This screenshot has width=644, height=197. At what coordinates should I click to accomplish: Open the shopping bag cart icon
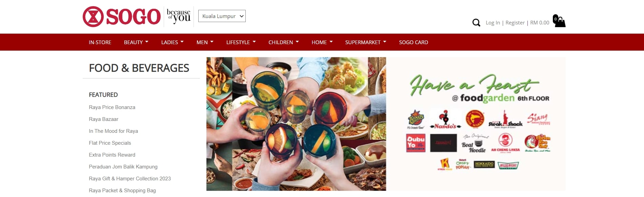coord(559,21)
